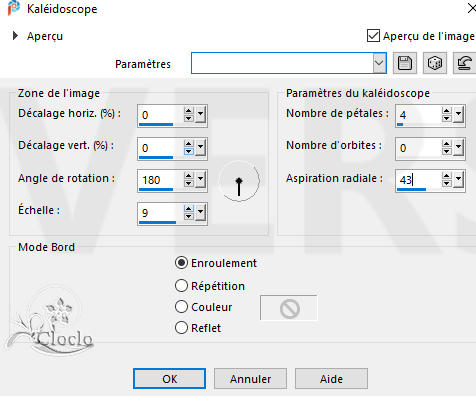This screenshot has height=396, width=476.
Task: Click the rotation angle dial
Action: (239, 181)
